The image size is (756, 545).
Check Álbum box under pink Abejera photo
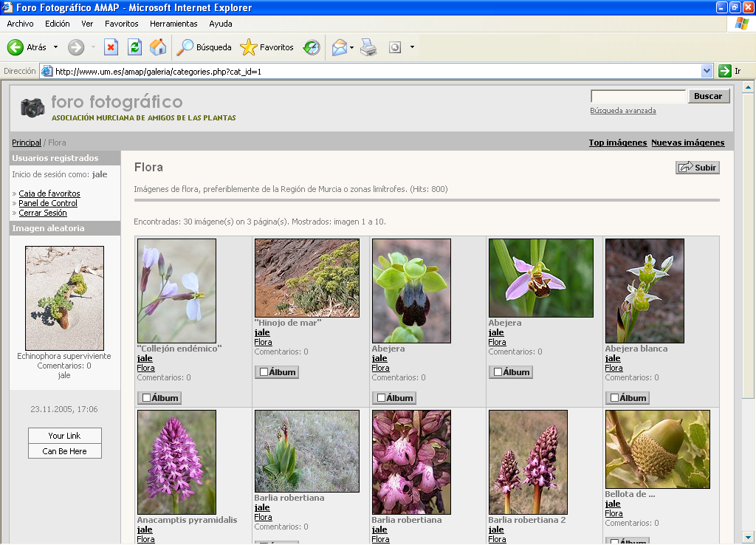tap(498, 372)
